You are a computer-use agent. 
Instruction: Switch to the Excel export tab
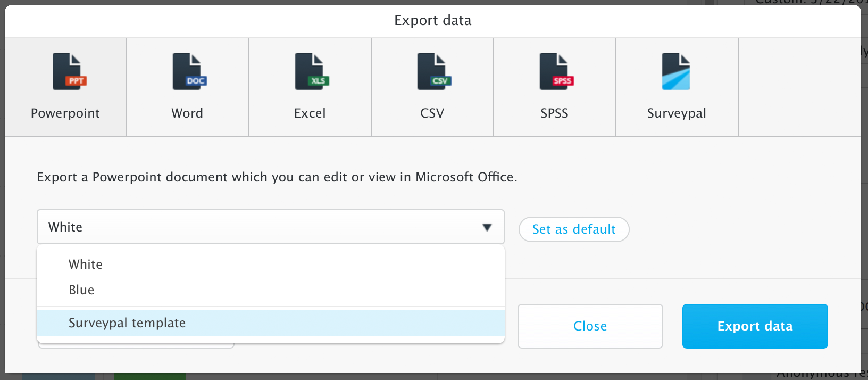pyautogui.click(x=310, y=87)
